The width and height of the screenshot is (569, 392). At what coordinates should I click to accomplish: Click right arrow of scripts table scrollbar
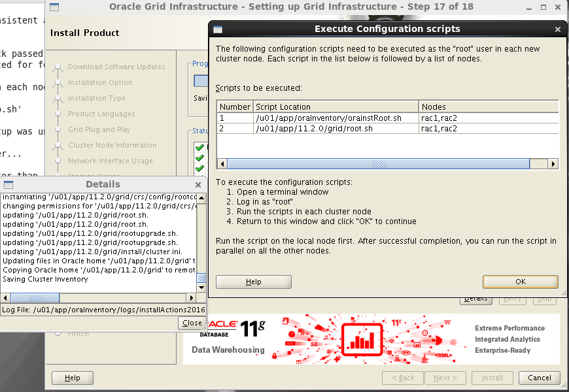553,164
